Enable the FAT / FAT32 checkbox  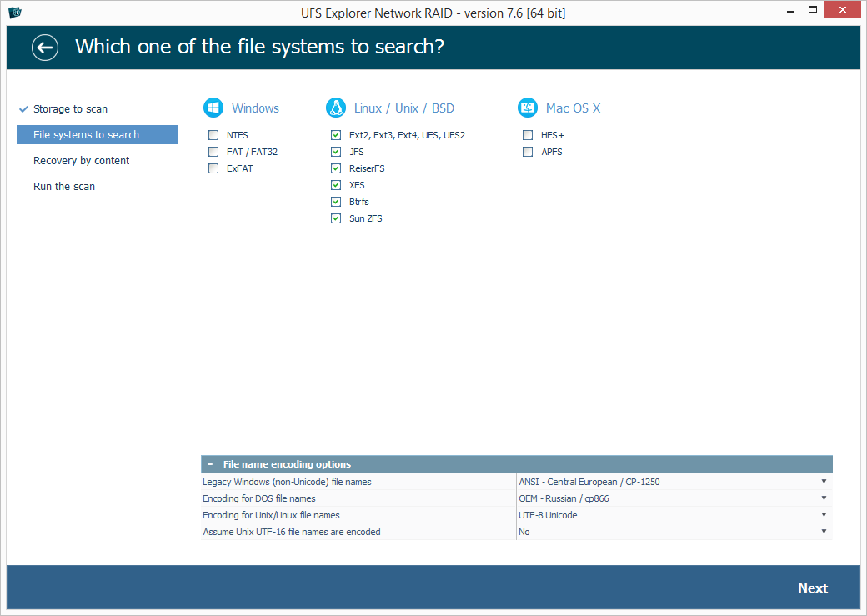pyautogui.click(x=214, y=152)
